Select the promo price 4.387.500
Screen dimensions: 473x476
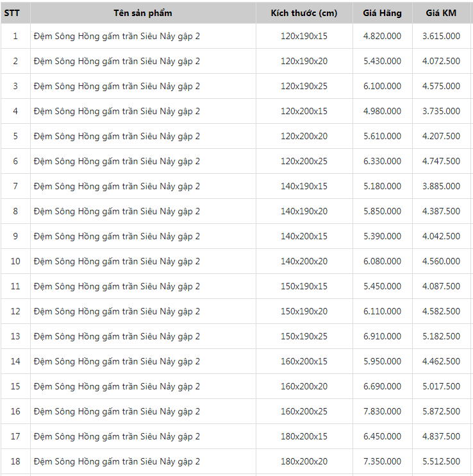(x=441, y=211)
